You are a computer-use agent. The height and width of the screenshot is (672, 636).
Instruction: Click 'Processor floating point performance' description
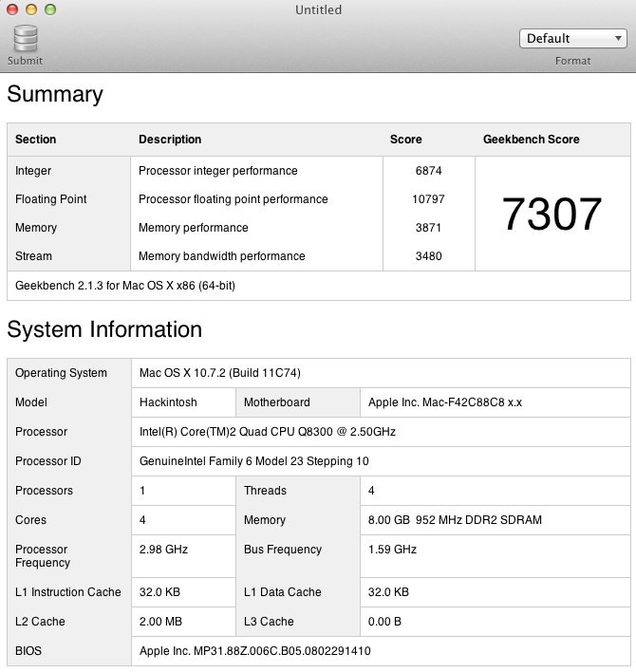pyautogui.click(x=234, y=199)
